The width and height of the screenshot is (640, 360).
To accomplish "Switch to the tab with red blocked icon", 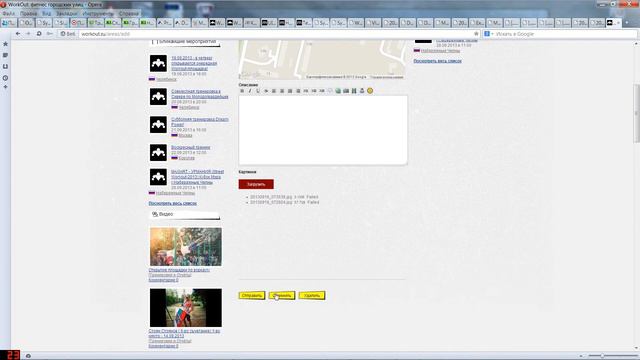I will pos(78,23).
